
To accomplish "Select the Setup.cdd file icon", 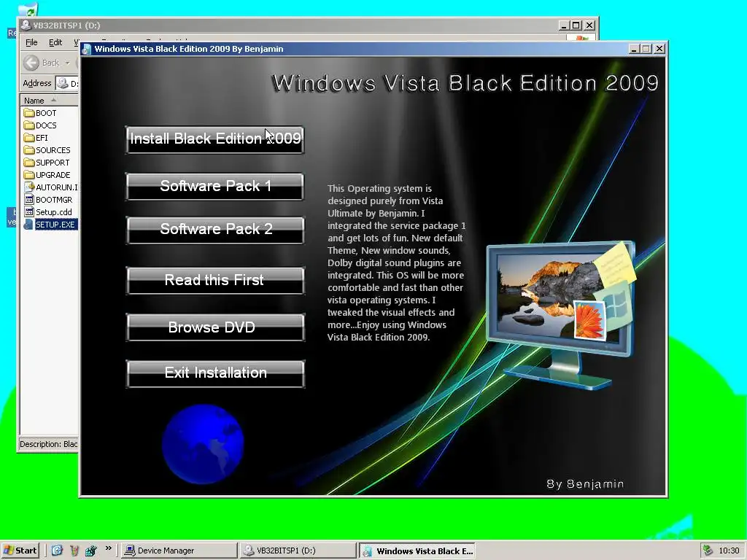I will [29, 212].
